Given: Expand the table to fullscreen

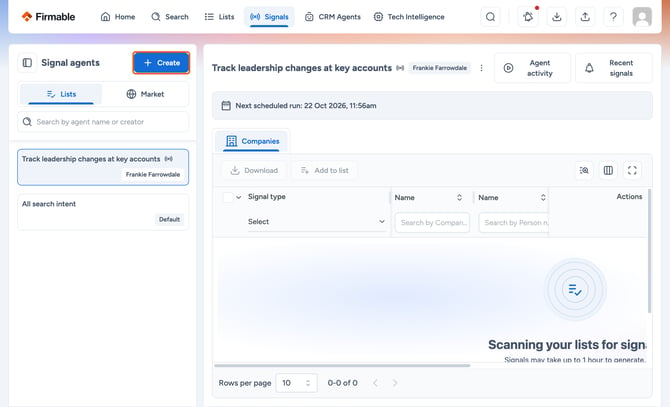Looking at the screenshot, I should tap(632, 170).
